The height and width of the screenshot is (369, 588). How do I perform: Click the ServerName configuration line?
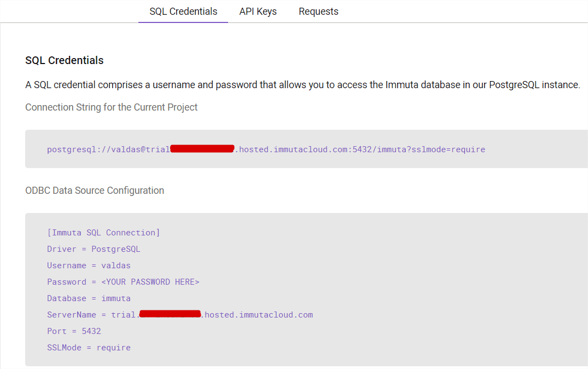pyautogui.click(x=180, y=315)
